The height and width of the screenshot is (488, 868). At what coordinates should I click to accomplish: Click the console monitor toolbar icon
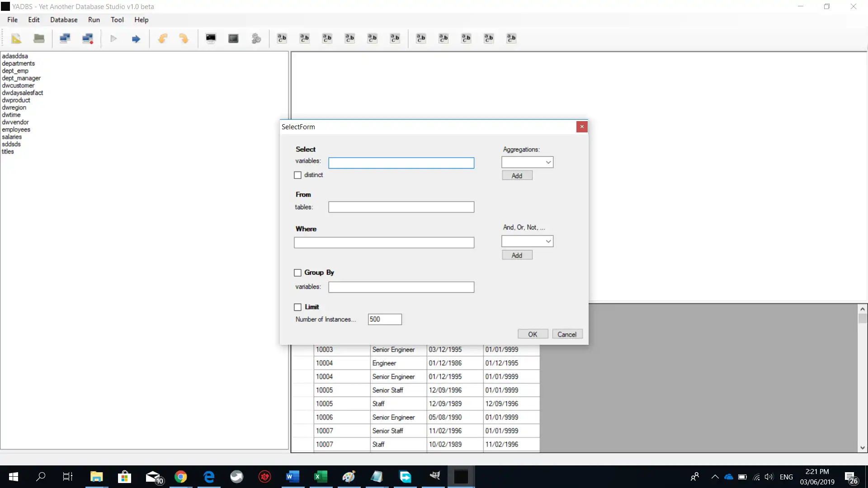click(x=211, y=38)
